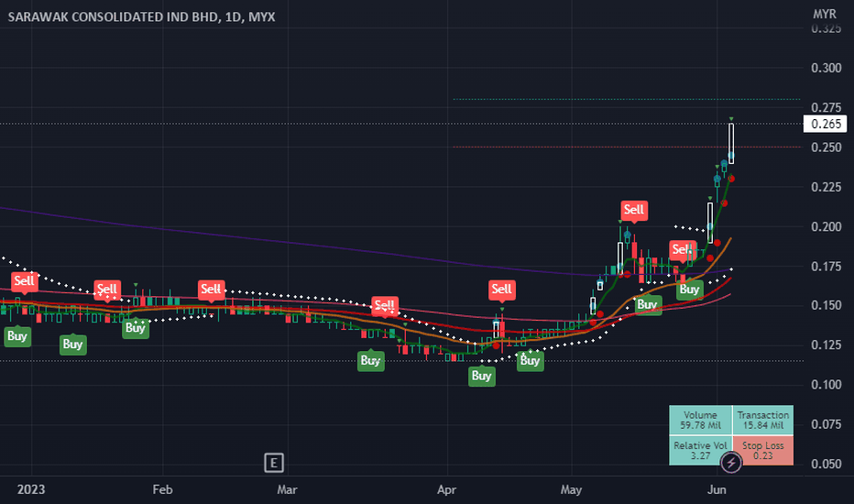Viewport: 854px width, 504px height.
Task: Click the Sell signal in mid-April
Action: 501,290
